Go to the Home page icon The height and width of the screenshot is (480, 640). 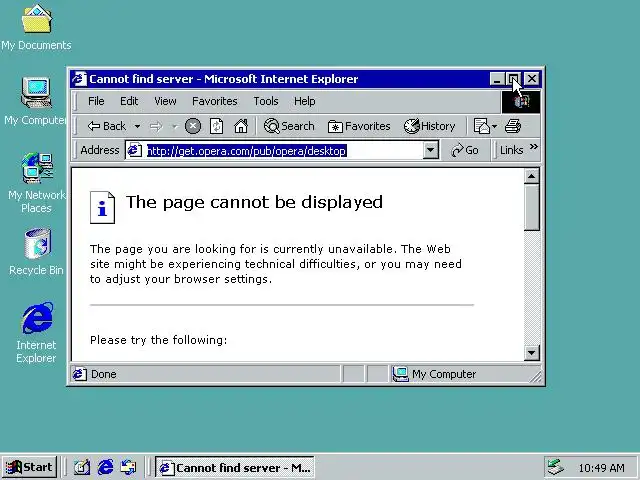tap(241, 126)
